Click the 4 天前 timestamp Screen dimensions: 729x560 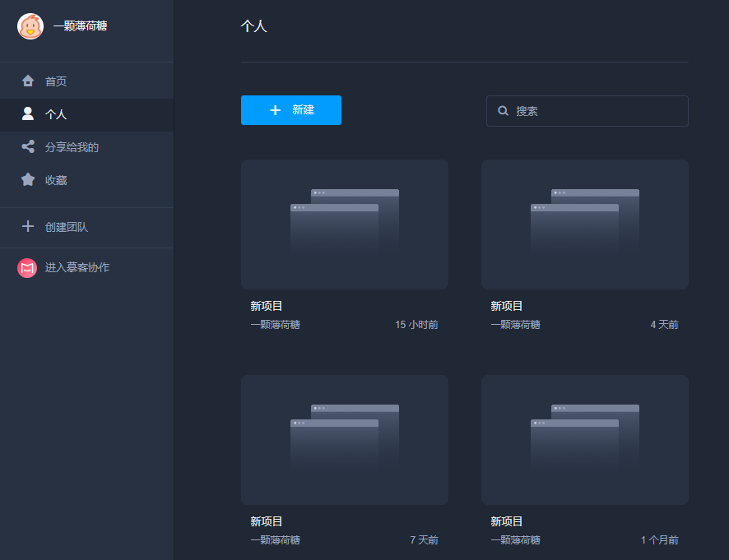tap(664, 325)
